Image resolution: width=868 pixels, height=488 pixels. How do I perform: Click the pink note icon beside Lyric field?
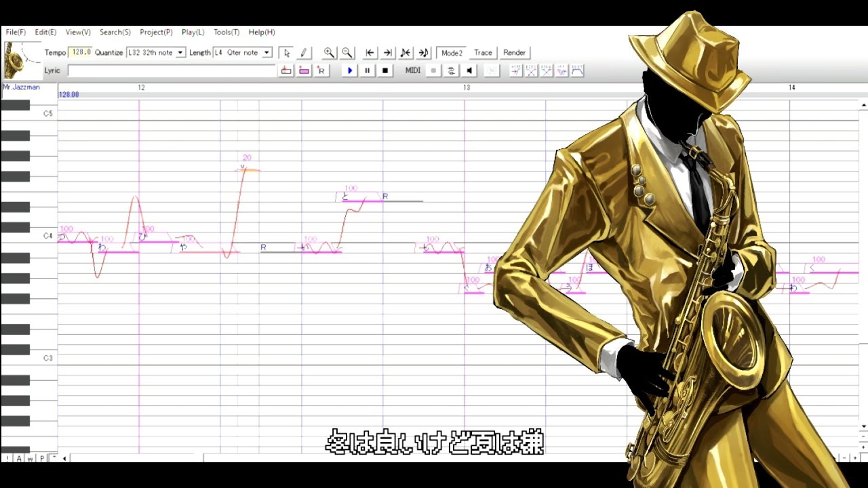coord(304,70)
